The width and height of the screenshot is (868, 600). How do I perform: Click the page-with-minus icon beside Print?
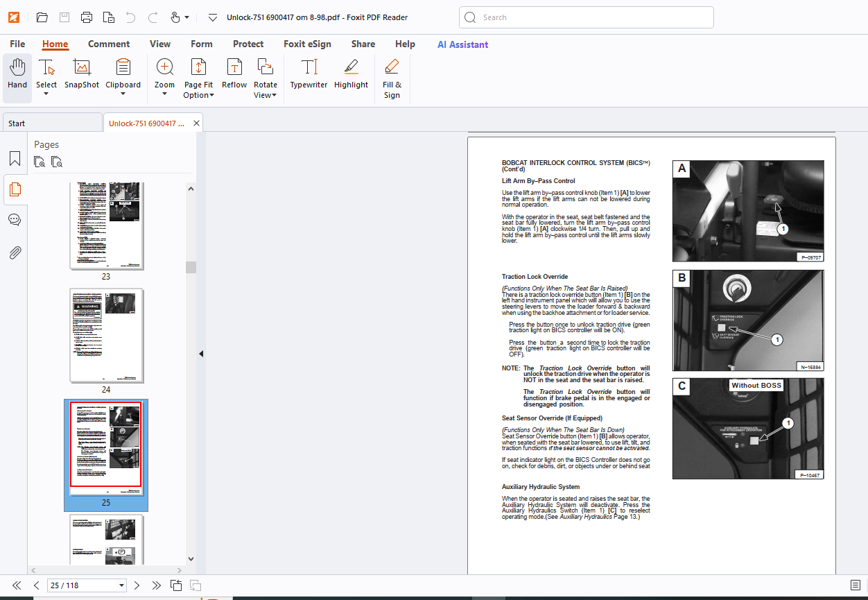(x=109, y=17)
